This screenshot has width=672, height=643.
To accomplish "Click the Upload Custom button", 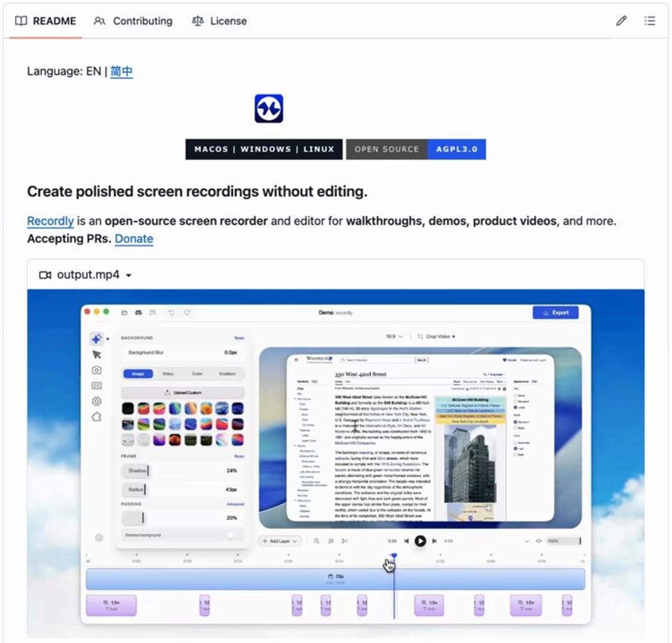I will [x=183, y=393].
